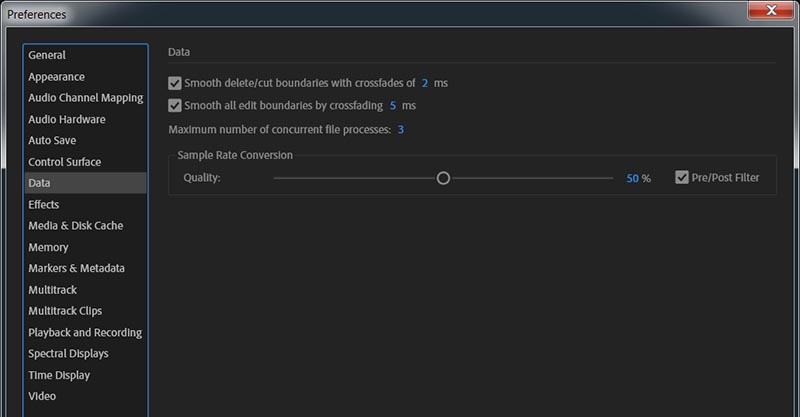The width and height of the screenshot is (800, 417).
Task: Select the Appearance category
Action: pyautogui.click(x=85, y=77)
